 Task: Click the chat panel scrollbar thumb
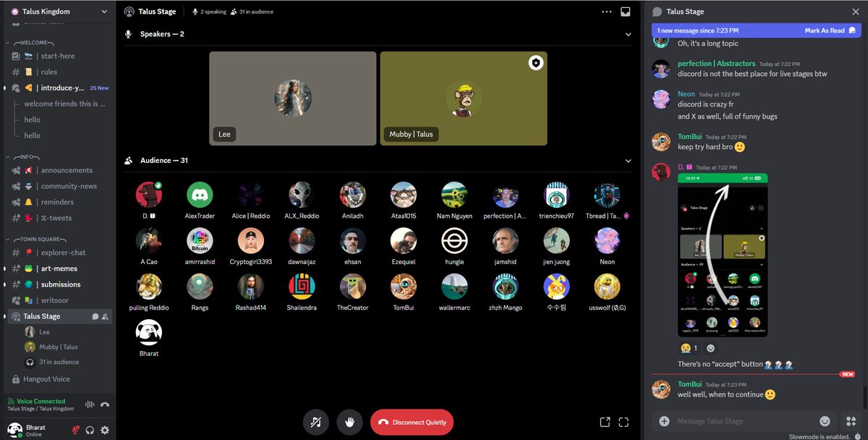(x=864, y=397)
